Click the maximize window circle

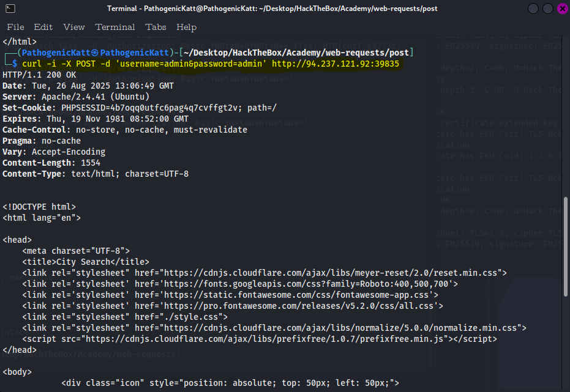pos(547,8)
